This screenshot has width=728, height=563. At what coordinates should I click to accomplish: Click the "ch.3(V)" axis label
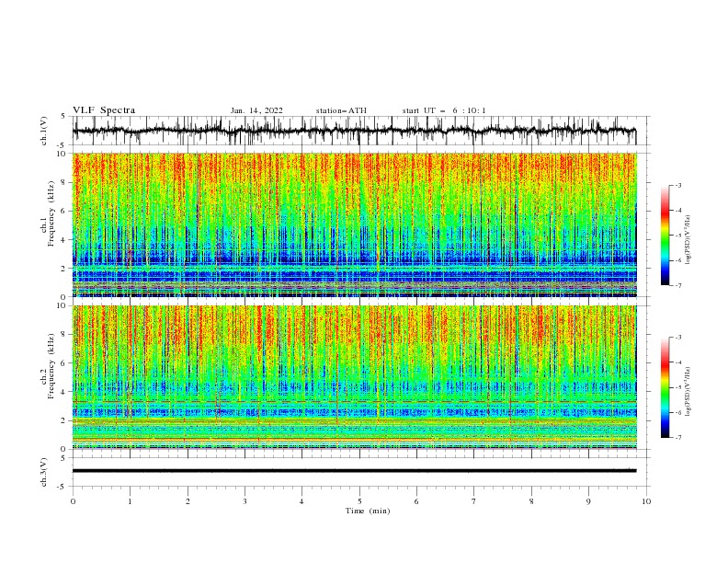[x=44, y=472]
